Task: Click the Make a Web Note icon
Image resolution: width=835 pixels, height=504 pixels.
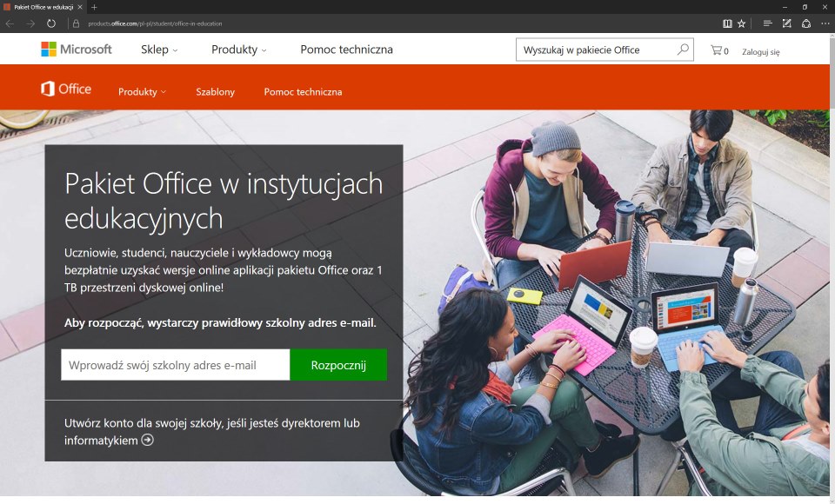Action: pos(787,23)
